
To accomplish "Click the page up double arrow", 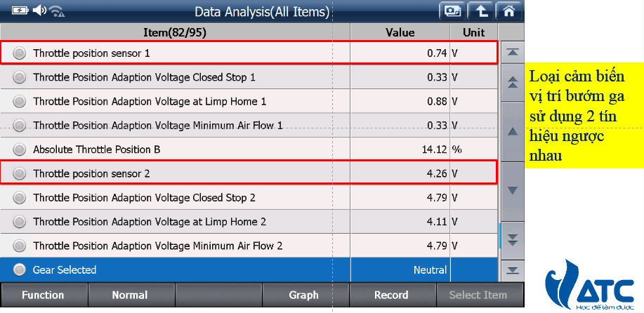I will 513,82.
